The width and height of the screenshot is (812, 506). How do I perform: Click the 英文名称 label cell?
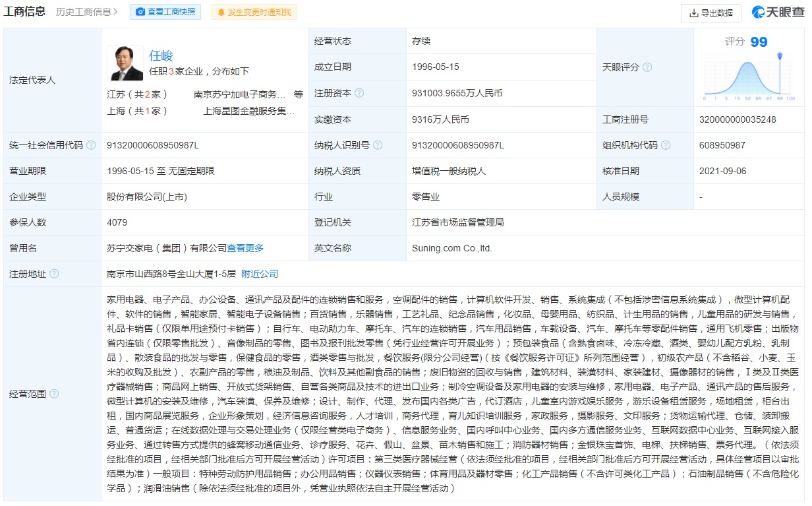357,248
